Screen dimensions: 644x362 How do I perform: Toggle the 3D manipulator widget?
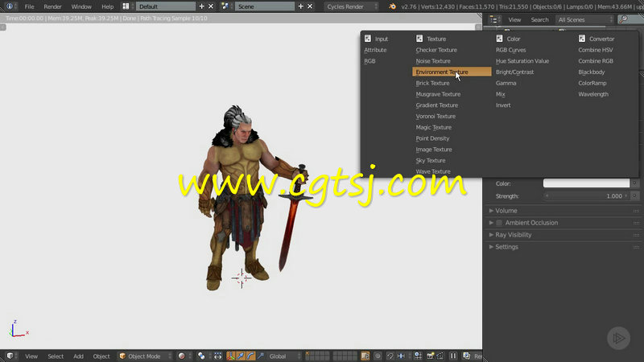(x=231, y=356)
